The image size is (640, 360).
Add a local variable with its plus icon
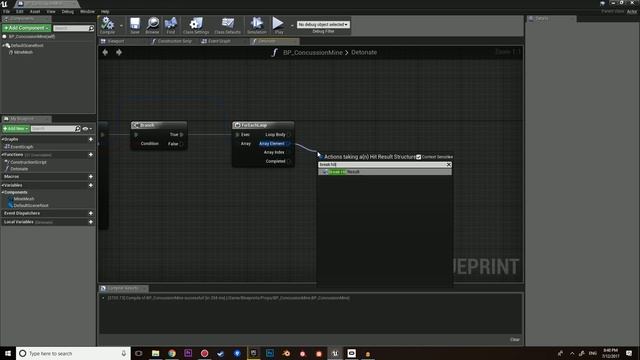91,222
